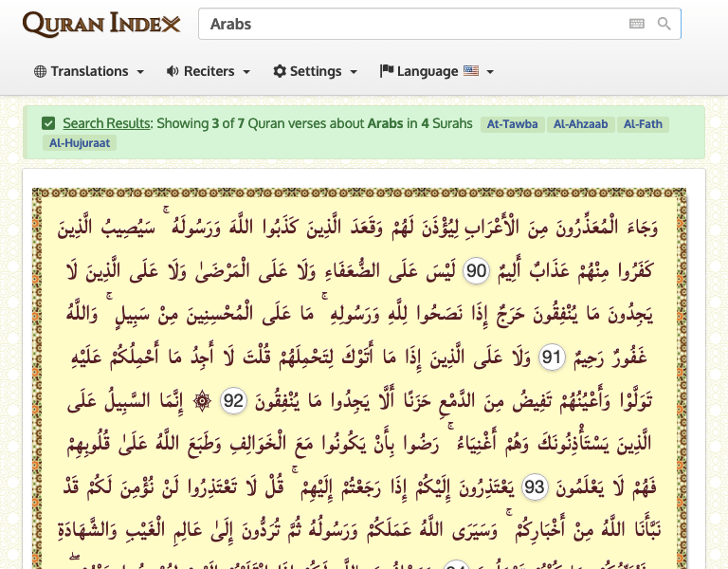Screen dimensions: 728x569
Task: Jump to the Al-Fath surah results
Action: tap(643, 124)
